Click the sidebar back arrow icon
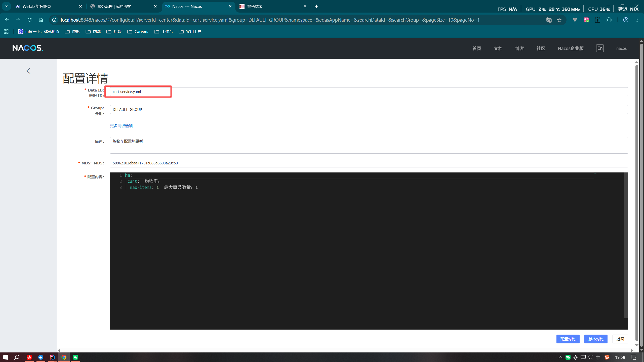 [28, 71]
